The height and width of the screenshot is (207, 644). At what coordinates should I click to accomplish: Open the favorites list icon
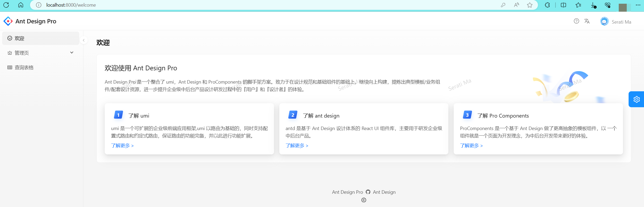[x=578, y=5]
